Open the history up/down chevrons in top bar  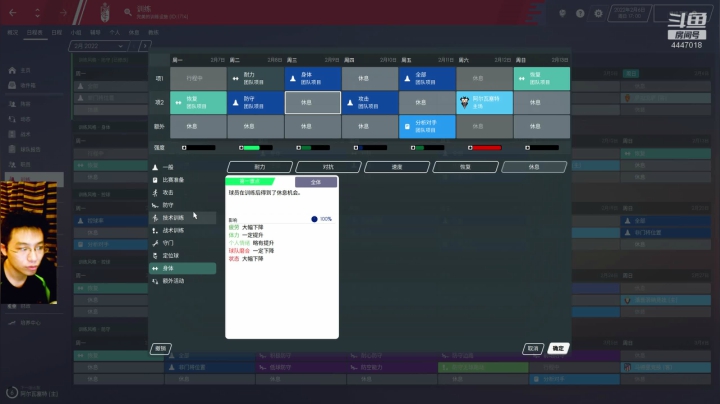(38, 13)
